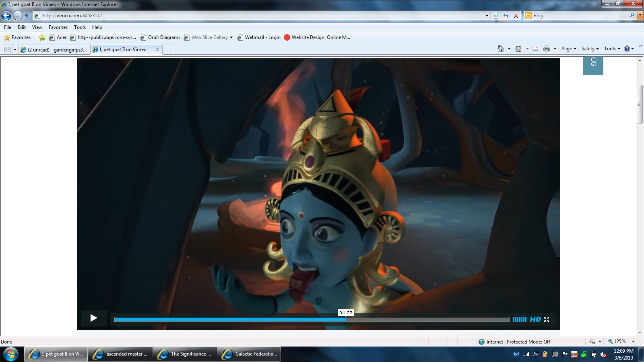Expand command bar overflow chevron
644x362 pixels.
pos(640,46)
